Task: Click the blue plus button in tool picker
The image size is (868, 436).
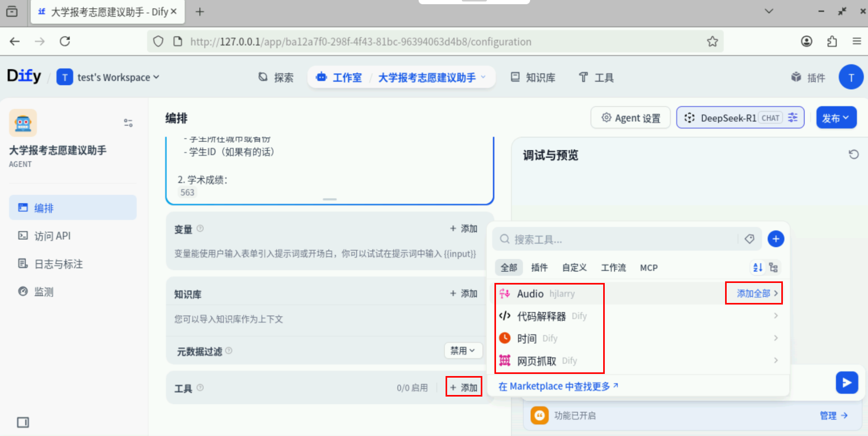Action: click(776, 239)
